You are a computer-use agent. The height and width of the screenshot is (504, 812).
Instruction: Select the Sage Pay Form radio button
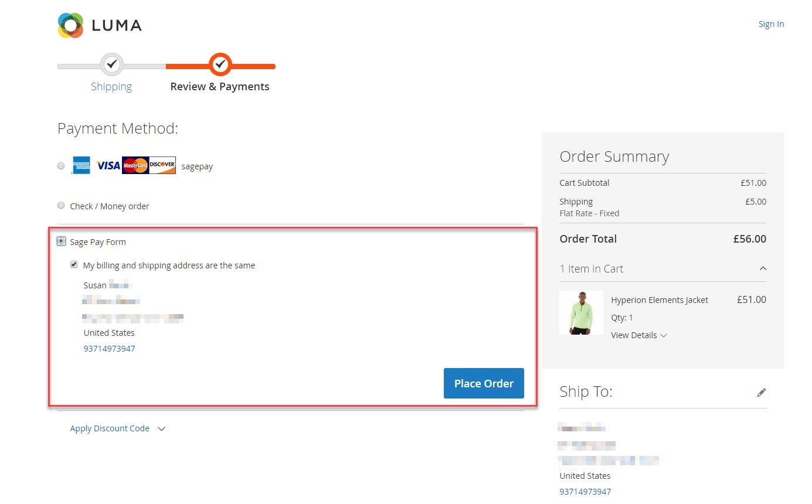(61, 241)
